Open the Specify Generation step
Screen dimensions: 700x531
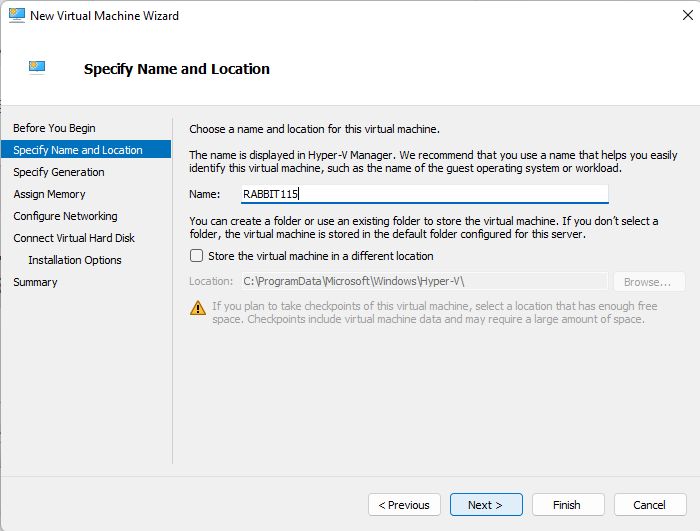tap(58, 172)
